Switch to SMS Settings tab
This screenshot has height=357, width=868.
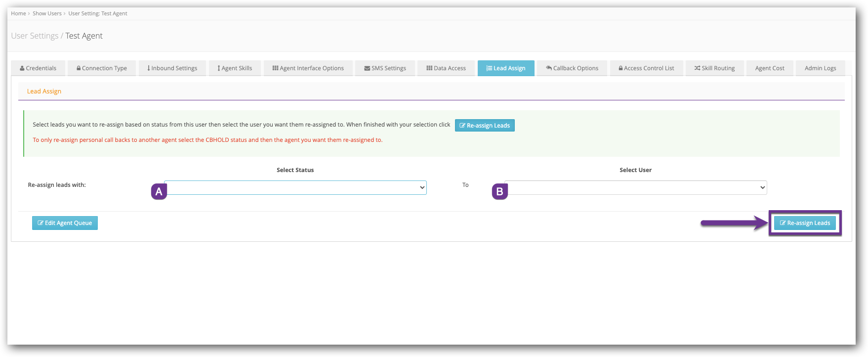[x=385, y=68]
